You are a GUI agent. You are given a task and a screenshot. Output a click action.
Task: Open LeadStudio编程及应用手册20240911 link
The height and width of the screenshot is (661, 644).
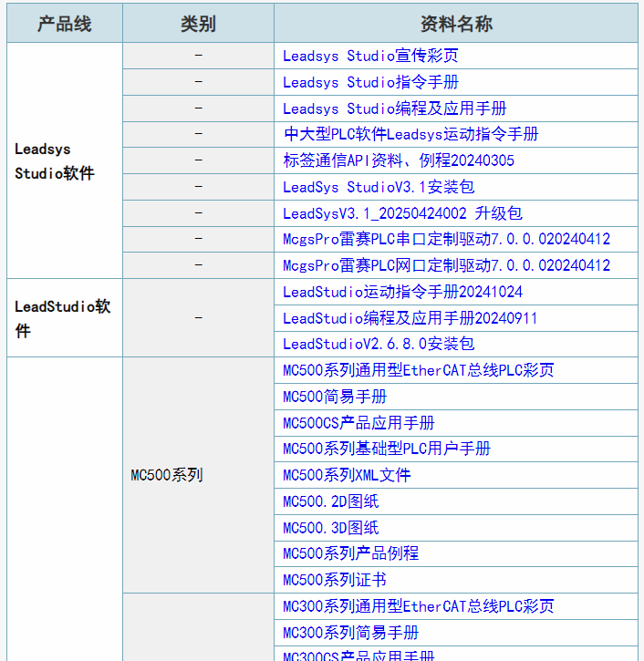(410, 318)
